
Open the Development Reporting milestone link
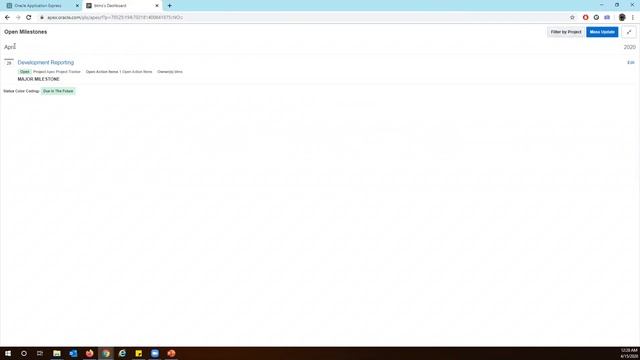pyautogui.click(x=46, y=62)
